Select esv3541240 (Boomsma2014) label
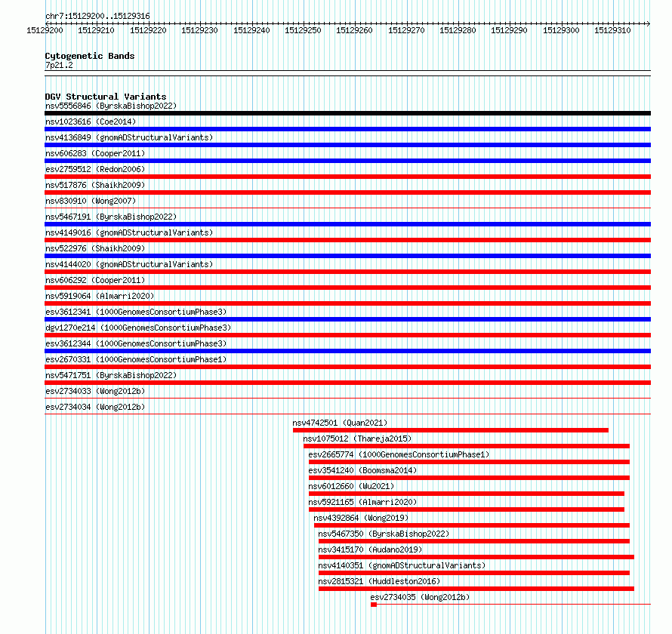 (x=362, y=470)
